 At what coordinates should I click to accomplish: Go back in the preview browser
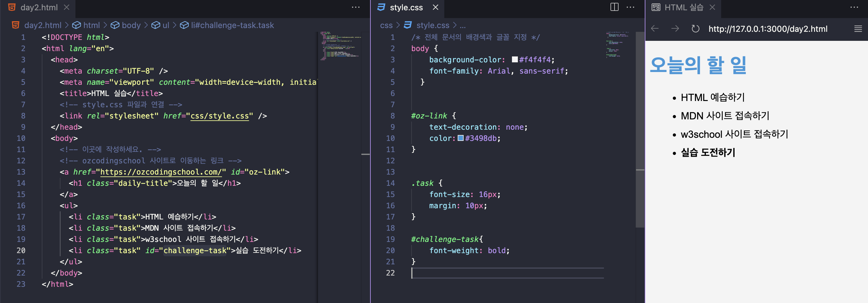655,29
